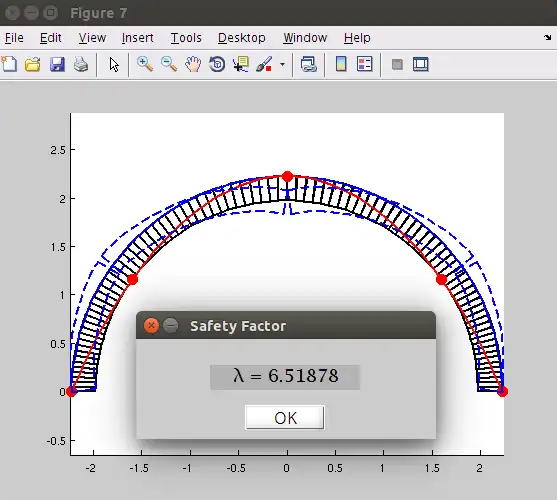The image size is (557, 500).
Task: Click the y-axis tick label -0.5
Action: (56, 441)
